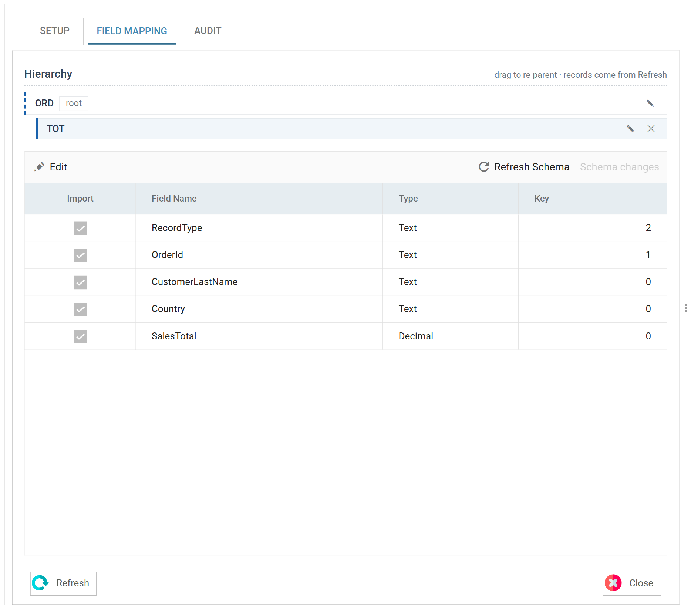Select the CustomerLastName field name cell
Viewport: 691px width, 616px height.
point(259,282)
